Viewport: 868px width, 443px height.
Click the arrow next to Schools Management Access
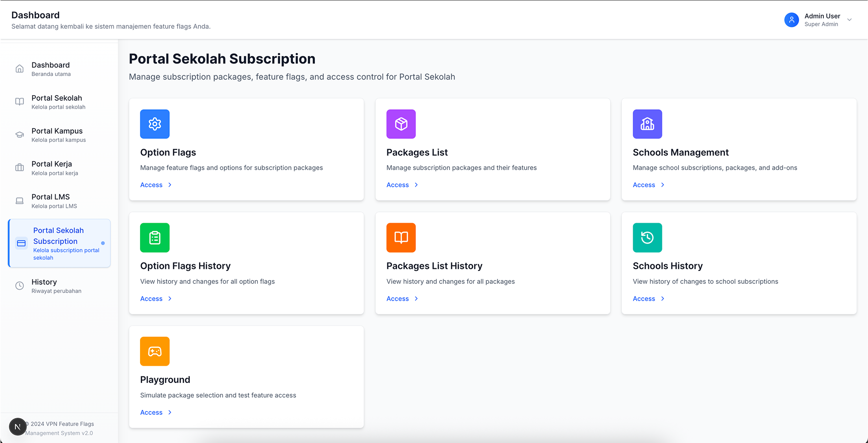(x=662, y=185)
